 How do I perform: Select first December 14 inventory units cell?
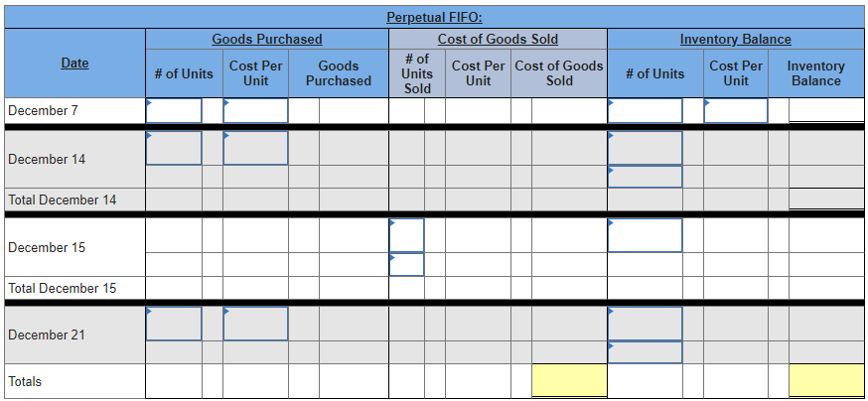tap(645, 148)
